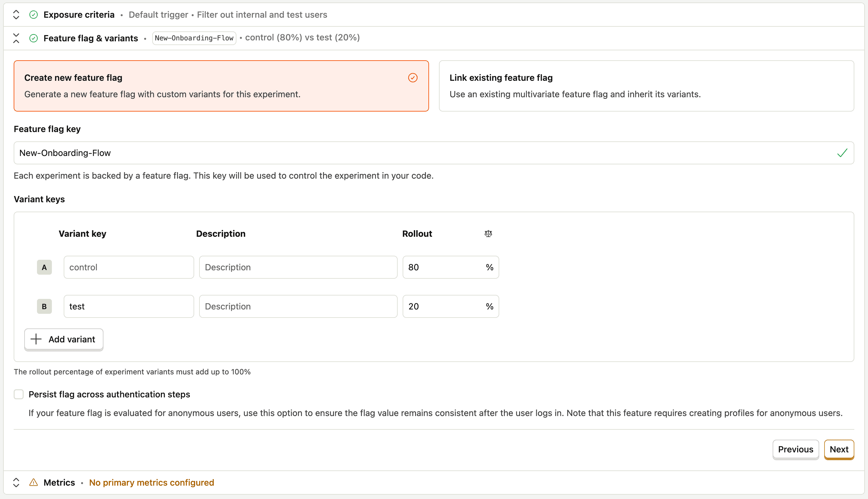Click the warning triangle next to Metrics
The height and width of the screenshot is (499, 868).
[33, 482]
